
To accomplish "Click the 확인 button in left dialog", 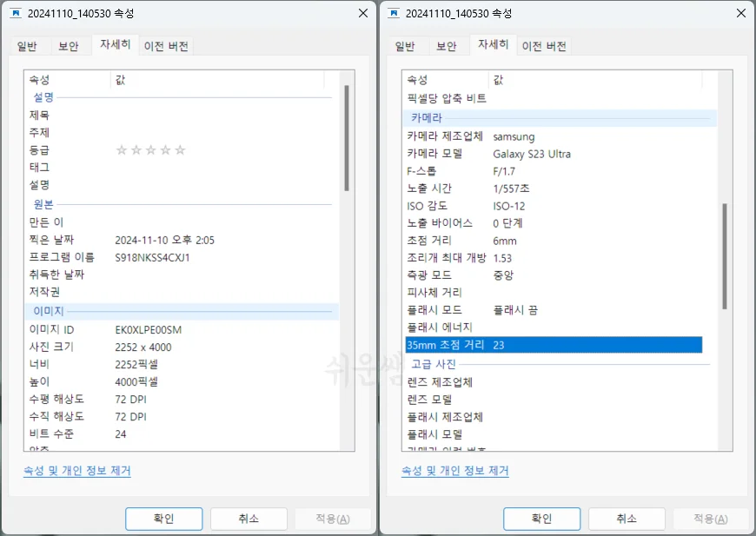I will 163,519.
